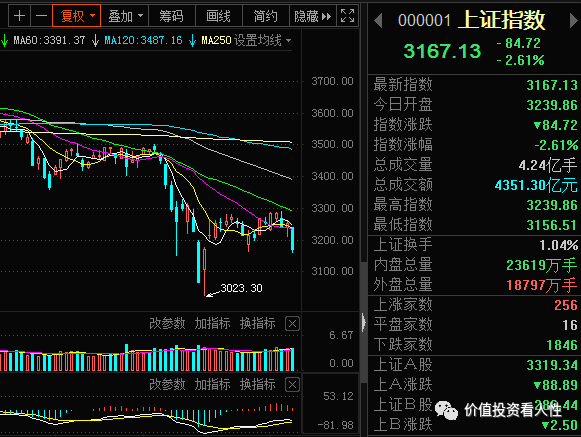
Task: Click the 隐藏 panel button
Action: [312, 16]
